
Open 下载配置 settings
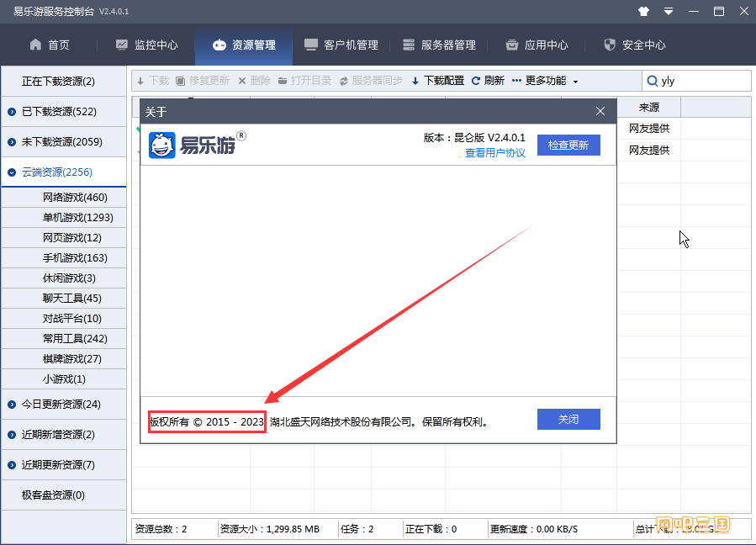point(438,81)
